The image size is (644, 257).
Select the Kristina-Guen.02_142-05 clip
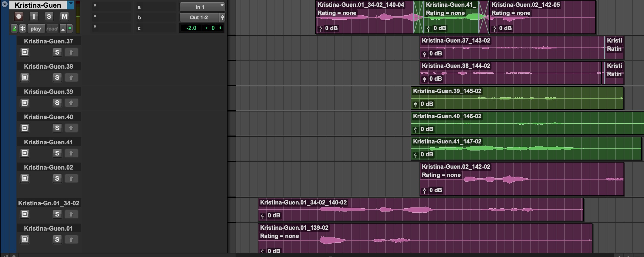[543, 17]
